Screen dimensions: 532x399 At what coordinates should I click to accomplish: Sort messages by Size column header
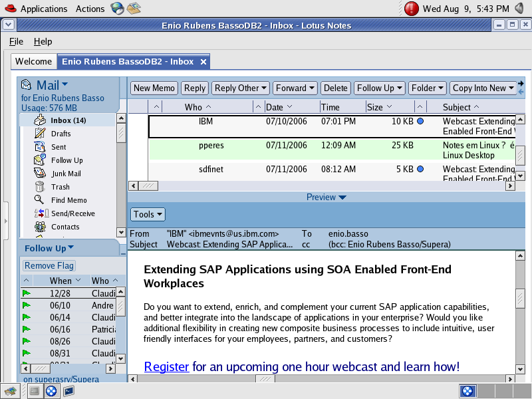pyautogui.click(x=390, y=107)
